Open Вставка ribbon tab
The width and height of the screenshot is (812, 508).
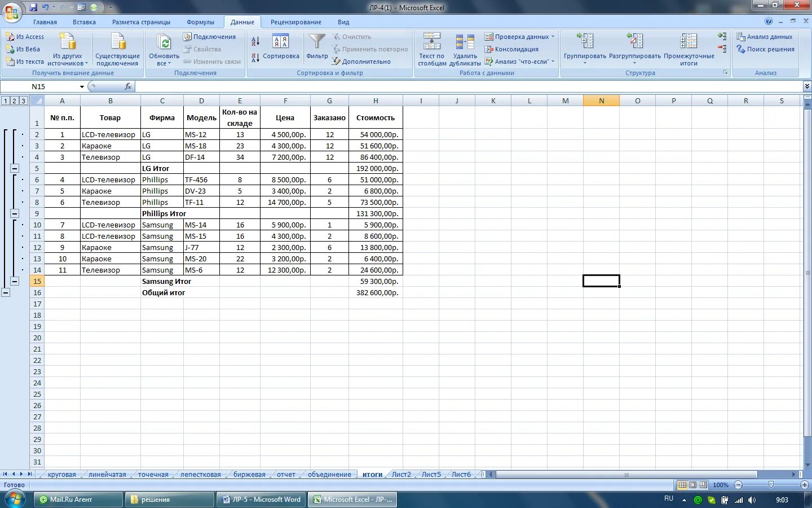[x=84, y=22]
